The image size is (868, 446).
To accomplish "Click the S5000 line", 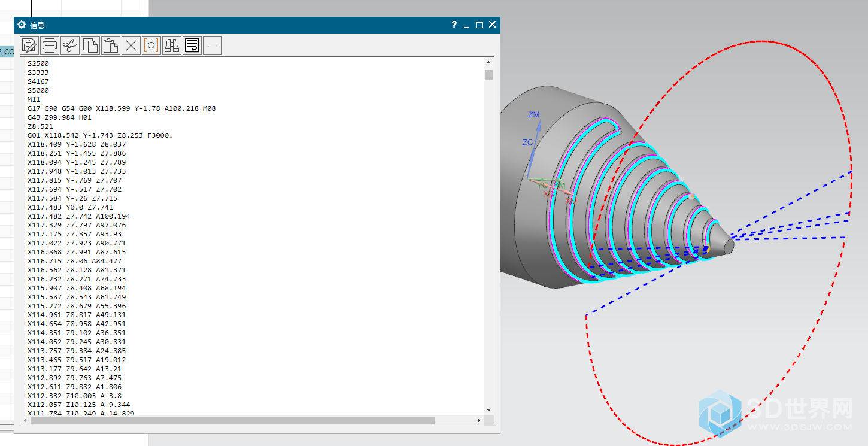I will [38, 90].
